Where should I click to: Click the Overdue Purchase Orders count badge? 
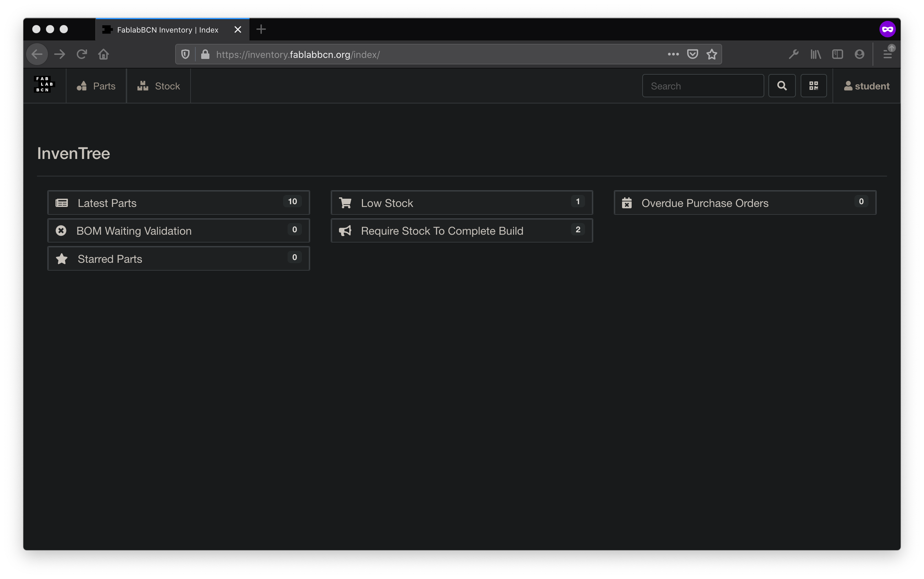(x=861, y=201)
